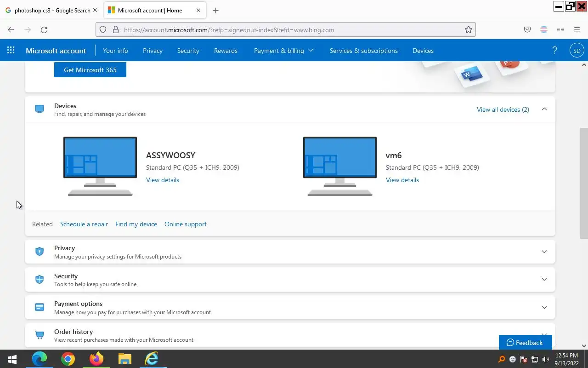Screen dimensions: 588x368
Task: Open Privacy in navigation bar
Action: pyautogui.click(x=153, y=51)
